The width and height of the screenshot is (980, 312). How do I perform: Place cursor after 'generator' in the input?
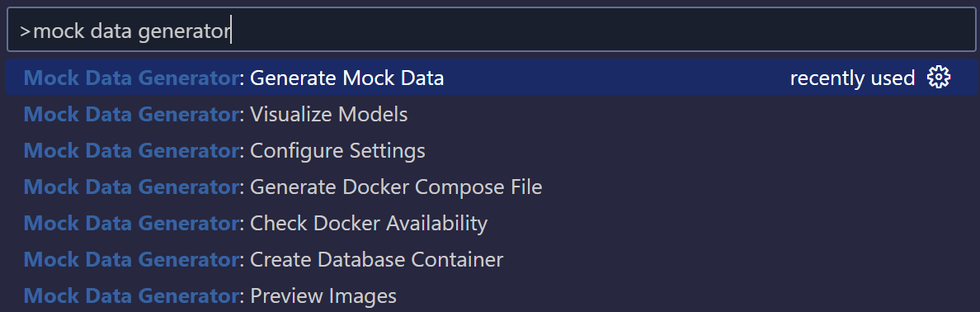231,30
